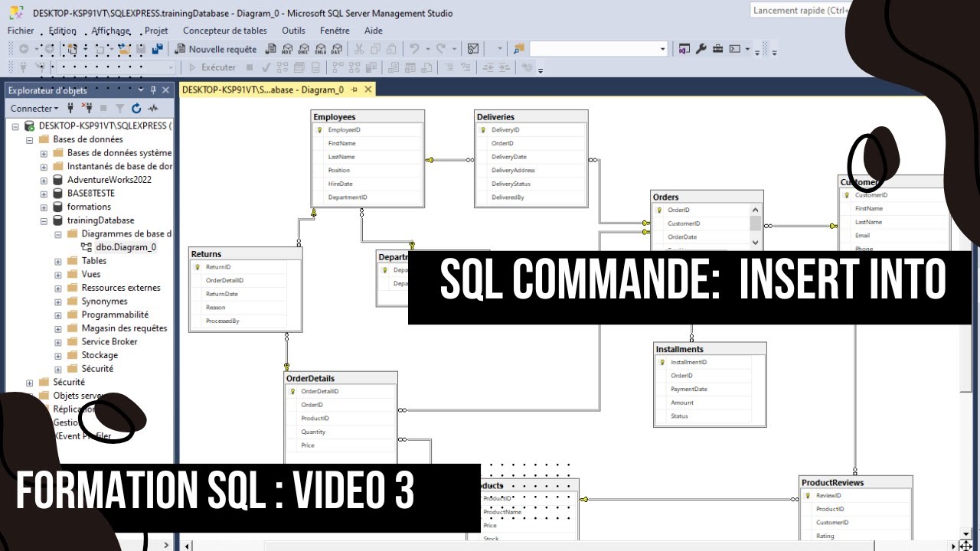Click the Copy icon in toolbar

tap(375, 49)
